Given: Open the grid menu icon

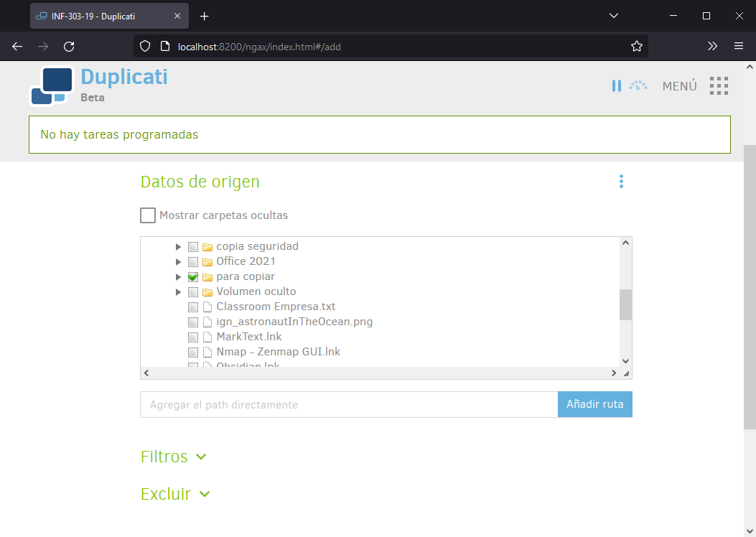Looking at the screenshot, I should pyautogui.click(x=719, y=86).
